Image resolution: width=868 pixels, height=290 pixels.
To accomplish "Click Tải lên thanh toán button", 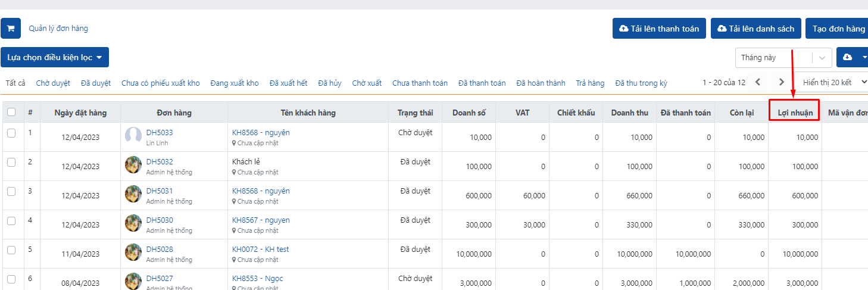I will pos(659,29).
